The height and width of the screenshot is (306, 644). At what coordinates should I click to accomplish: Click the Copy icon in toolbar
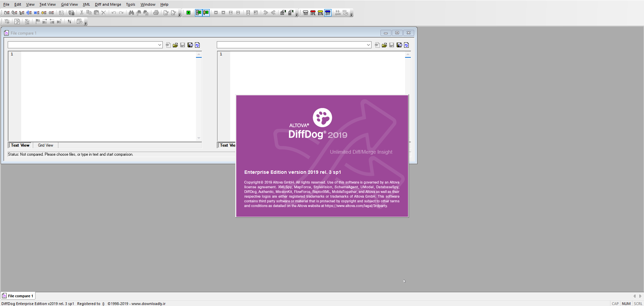(x=89, y=13)
